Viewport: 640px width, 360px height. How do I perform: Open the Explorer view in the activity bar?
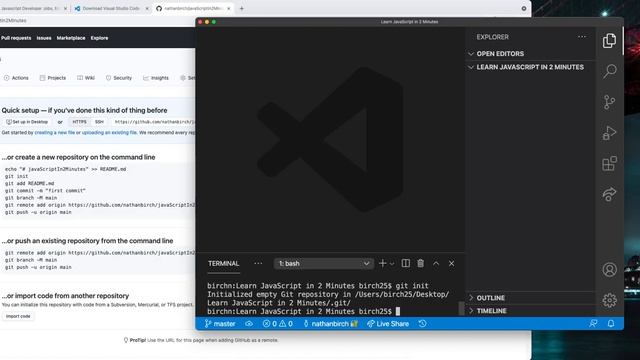pyautogui.click(x=609, y=40)
